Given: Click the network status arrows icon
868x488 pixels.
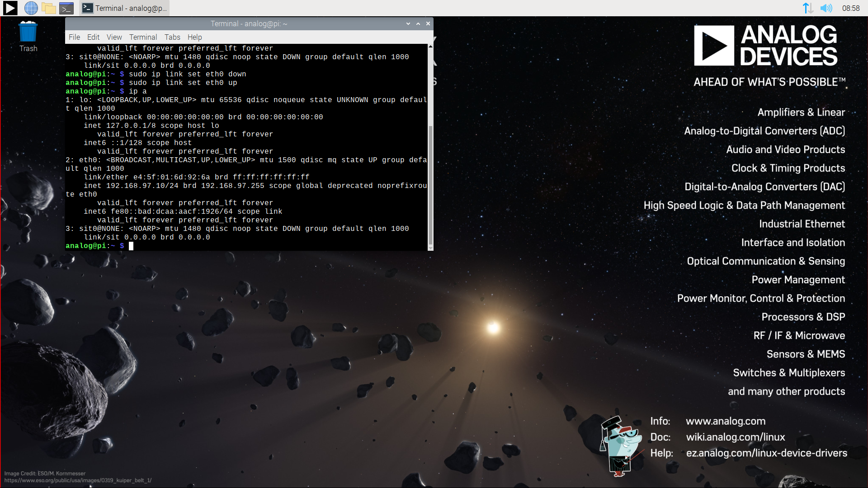Looking at the screenshot, I should coord(807,8).
